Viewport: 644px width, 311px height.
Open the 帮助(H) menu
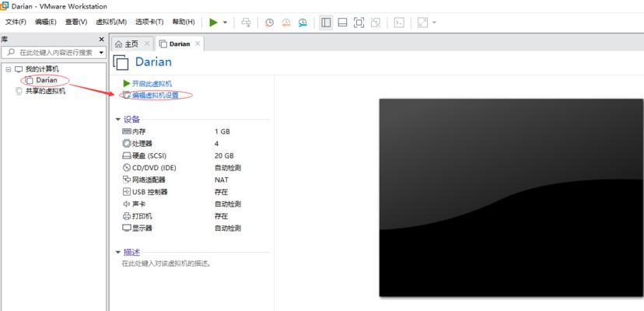click(x=184, y=23)
